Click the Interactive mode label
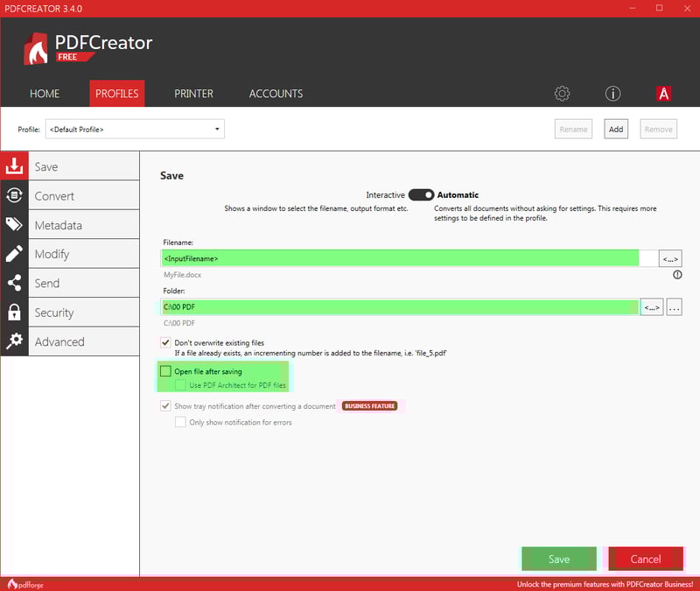The image size is (700, 591). tap(385, 194)
